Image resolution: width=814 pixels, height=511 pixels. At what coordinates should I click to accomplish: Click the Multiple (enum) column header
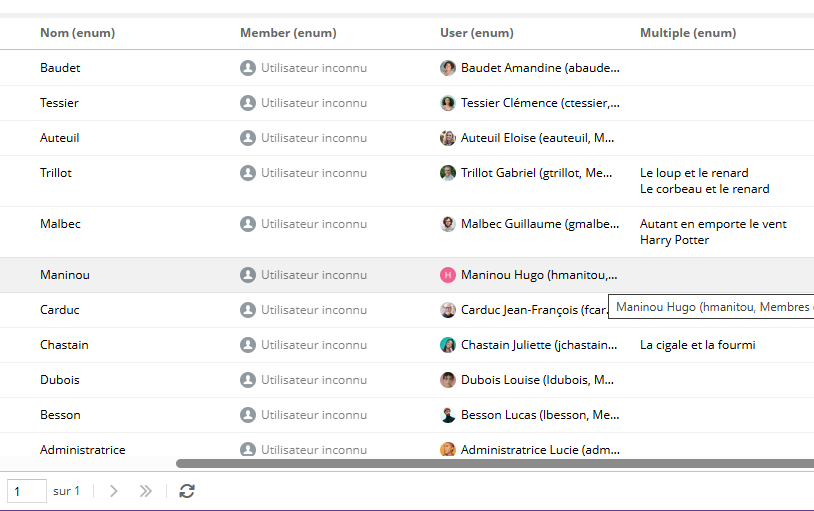[x=688, y=33]
